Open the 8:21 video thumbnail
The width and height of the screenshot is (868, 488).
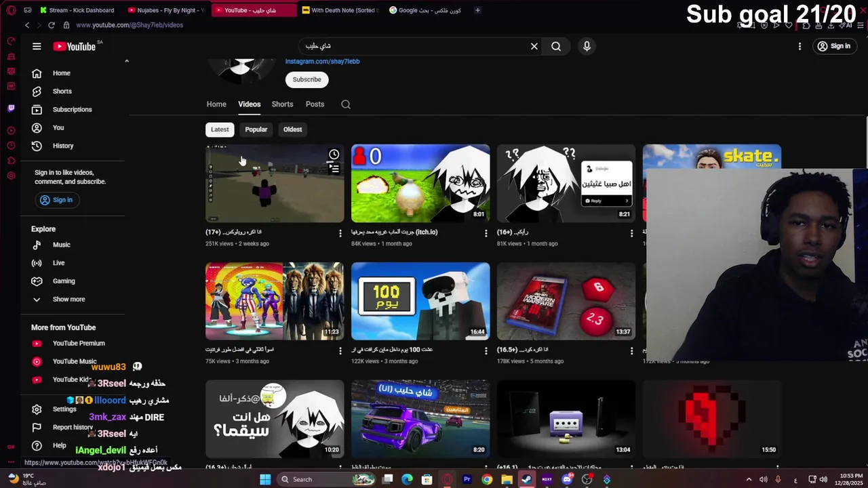click(566, 183)
